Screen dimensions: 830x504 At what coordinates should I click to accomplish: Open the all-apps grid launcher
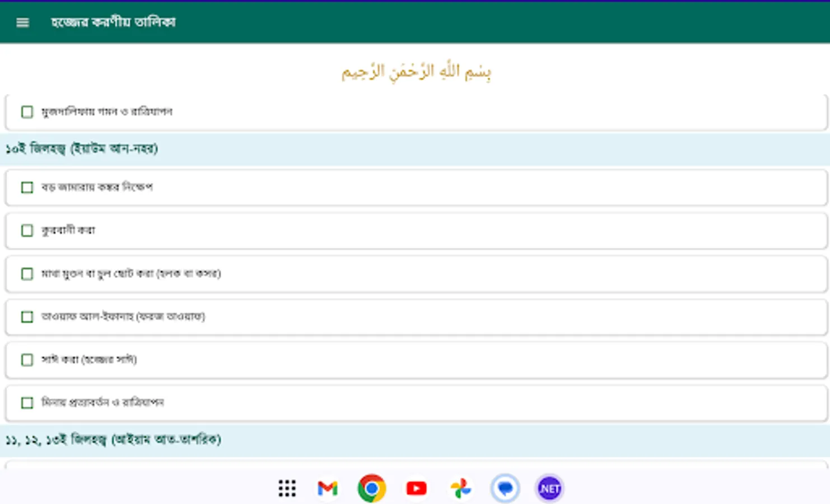[x=286, y=488]
